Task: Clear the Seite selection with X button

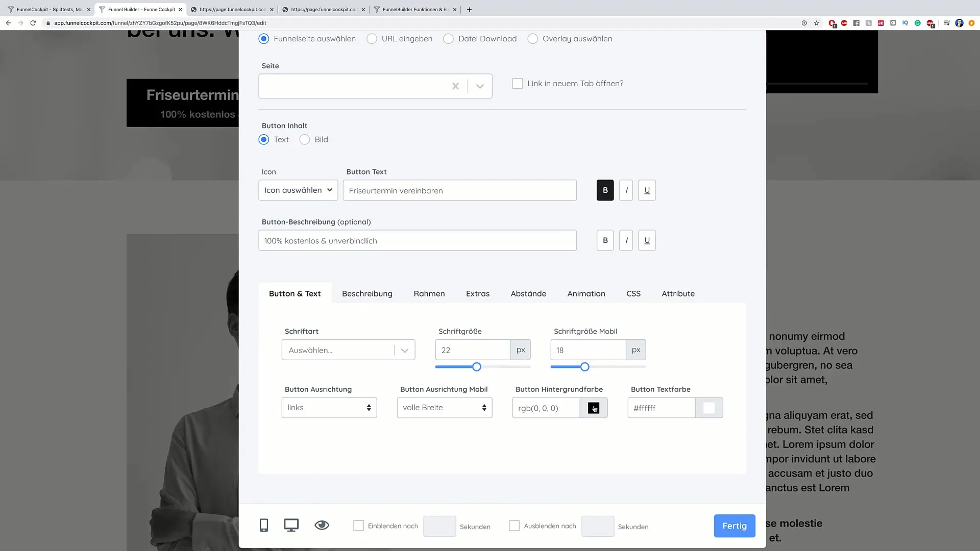Action: [456, 86]
